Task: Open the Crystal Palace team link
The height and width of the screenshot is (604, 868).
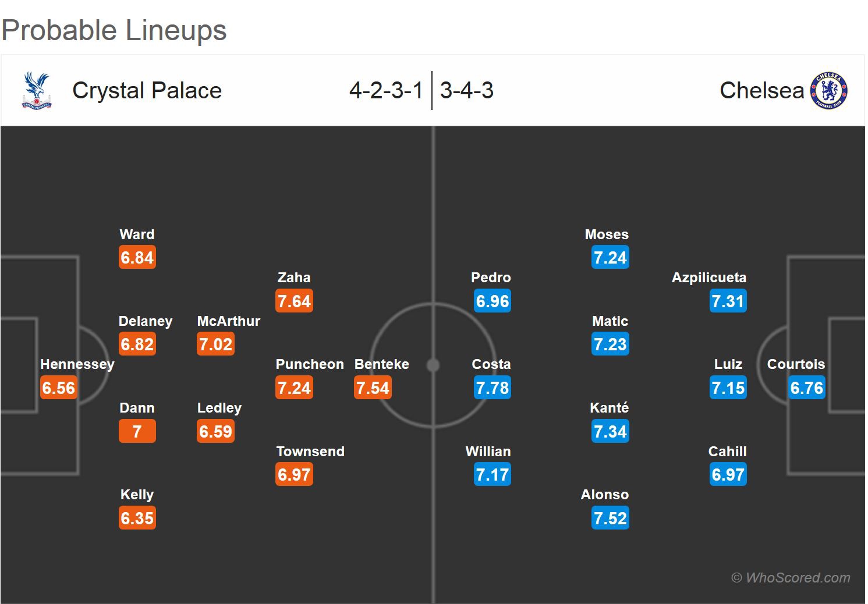Action: (147, 91)
